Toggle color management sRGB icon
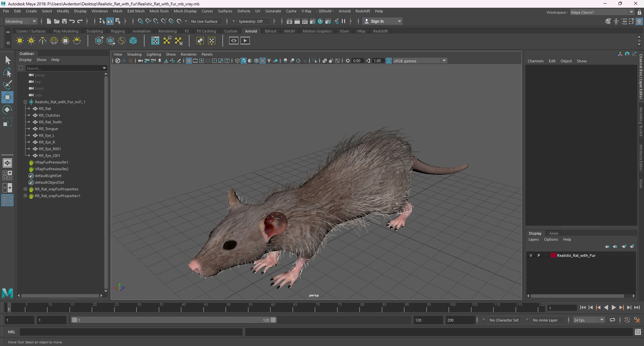Viewport: 644px width, 346px height. (x=389, y=61)
